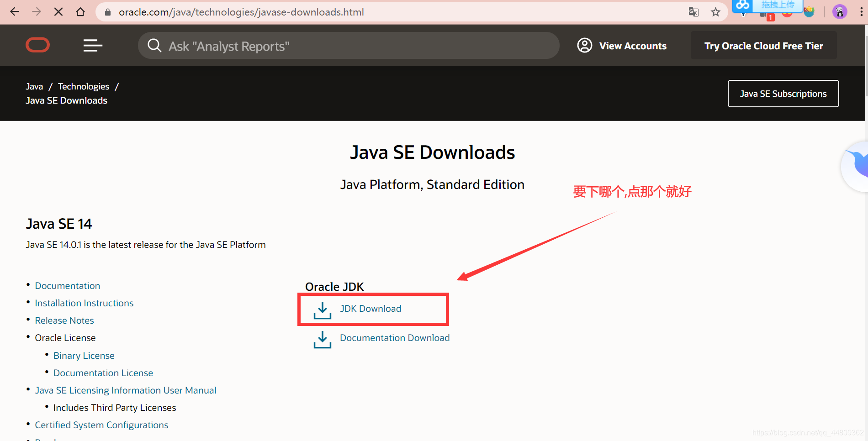The height and width of the screenshot is (441, 868).
Task: Open Certified System Configurations link
Action: point(101,425)
